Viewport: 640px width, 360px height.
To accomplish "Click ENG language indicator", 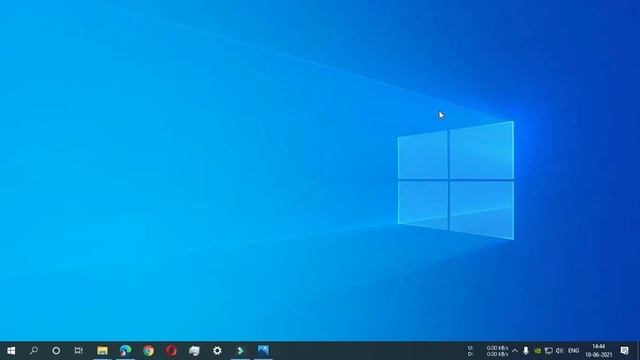I will (x=573, y=351).
